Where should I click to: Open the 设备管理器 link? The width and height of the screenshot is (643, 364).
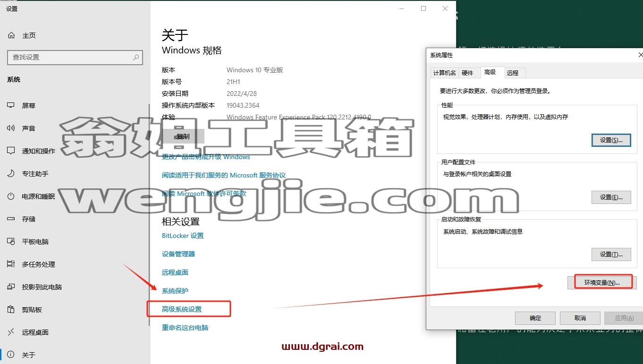coord(178,254)
